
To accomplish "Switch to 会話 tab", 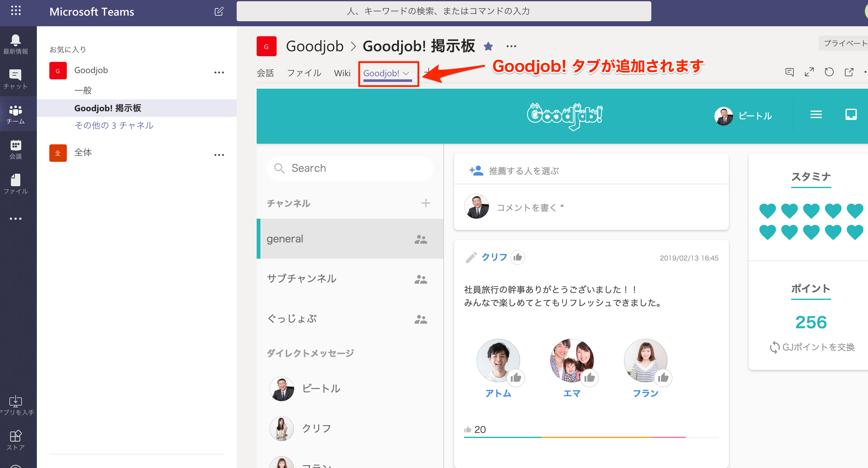I will tap(265, 73).
